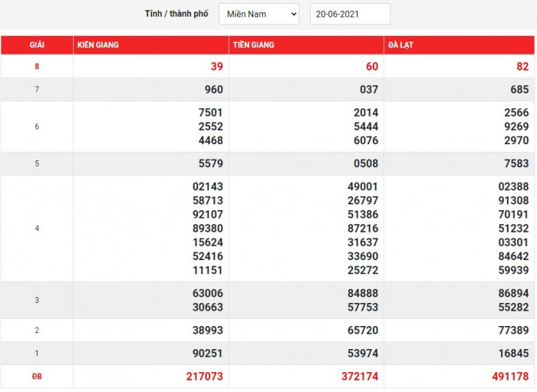Click the date field showing 20-06-2021
Image resolution: width=537 pixels, height=392 pixels.
pos(350,14)
